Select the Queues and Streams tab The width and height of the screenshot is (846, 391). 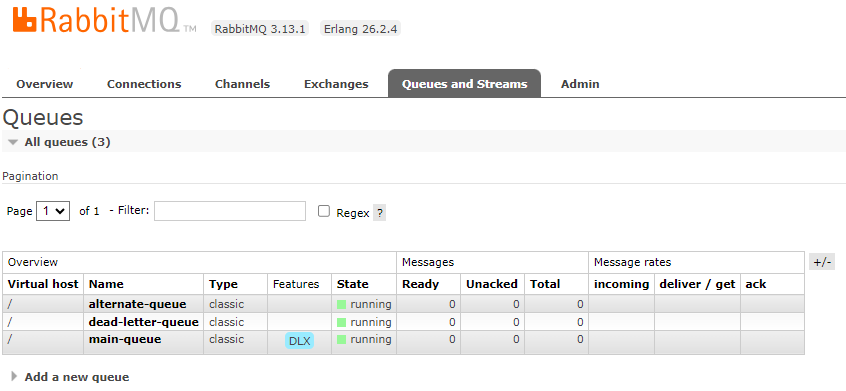pyautogui.click(x=465, y=84)
